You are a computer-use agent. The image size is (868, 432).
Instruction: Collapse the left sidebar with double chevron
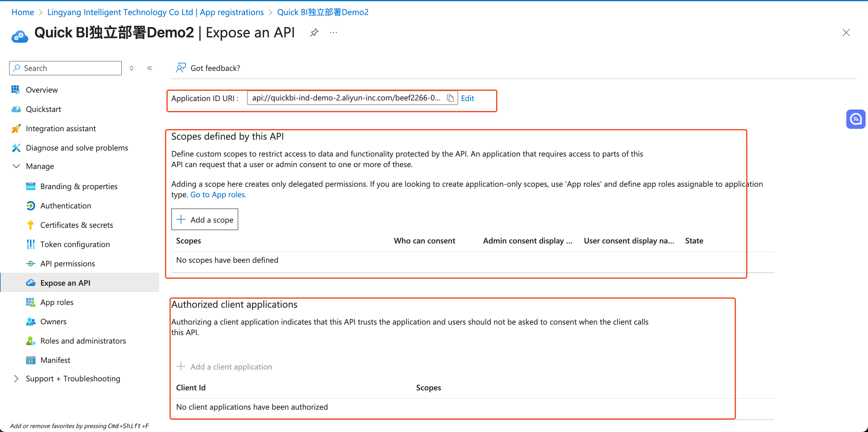[x=150, y=68]
